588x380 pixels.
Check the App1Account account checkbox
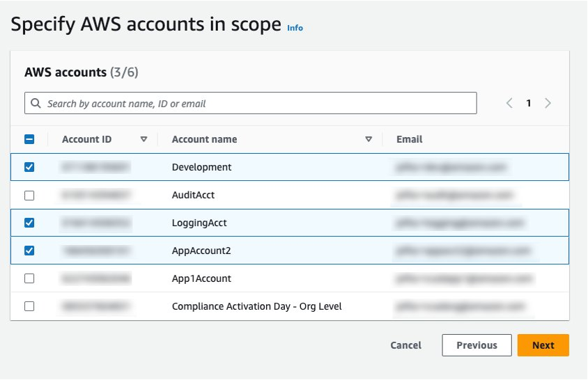[x=29, y=278]
